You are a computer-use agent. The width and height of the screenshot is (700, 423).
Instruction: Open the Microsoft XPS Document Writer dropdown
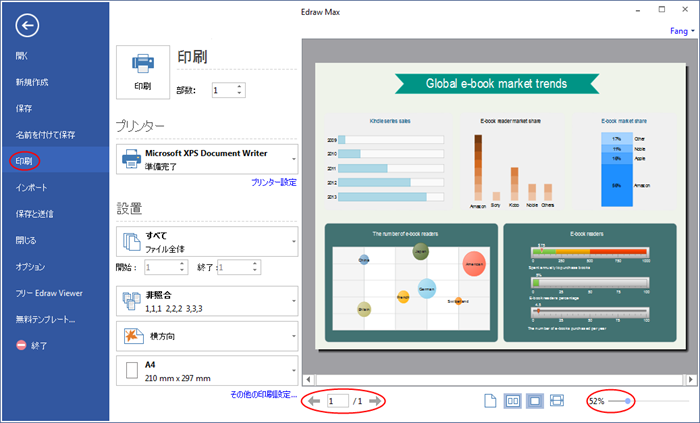[x=207, y=159]
